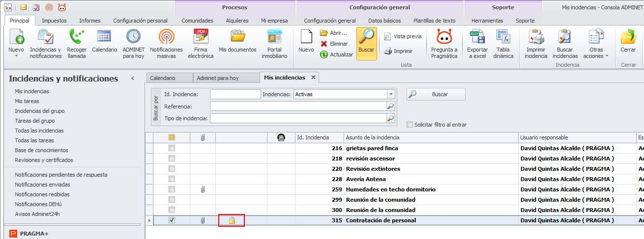This screenshot has width=644, height=239.
Task: Uncheck the row for Contratación de personal
Action: [172, 220]
